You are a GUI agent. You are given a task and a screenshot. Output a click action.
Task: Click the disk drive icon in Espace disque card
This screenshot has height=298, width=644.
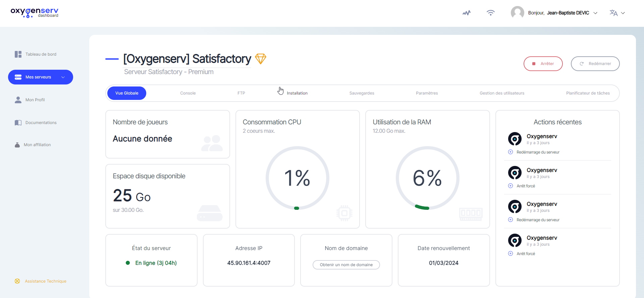210,213
